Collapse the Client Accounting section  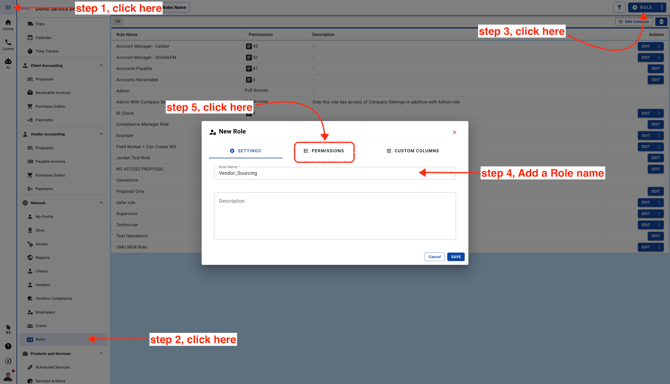tap(101, 65)
